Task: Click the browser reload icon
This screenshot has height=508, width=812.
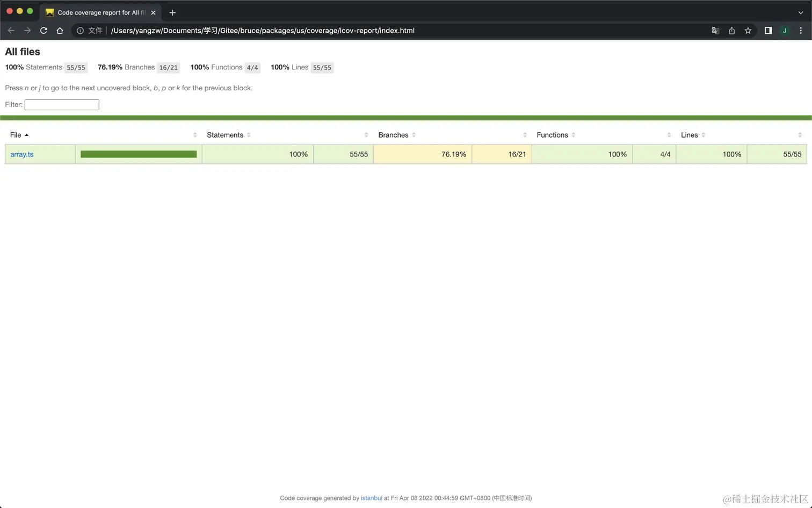Action: pos(44,31)
